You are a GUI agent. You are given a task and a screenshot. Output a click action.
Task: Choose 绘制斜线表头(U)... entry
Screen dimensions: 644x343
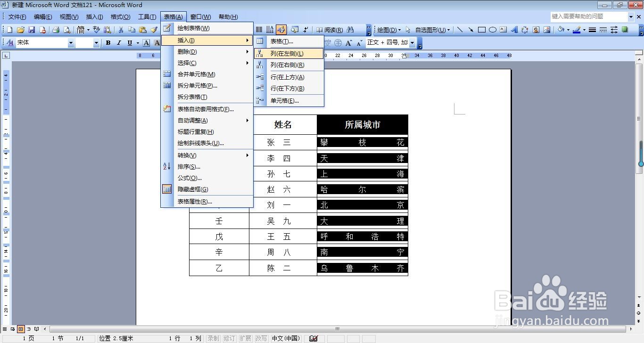[207, 143]
